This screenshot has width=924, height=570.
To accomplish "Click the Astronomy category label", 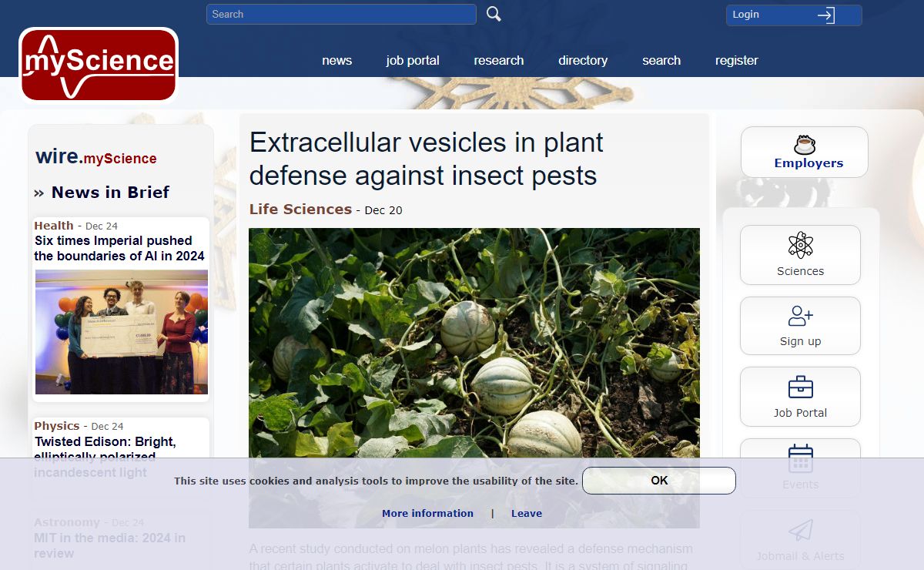I will pyautogui.click(x=67, y=522).
